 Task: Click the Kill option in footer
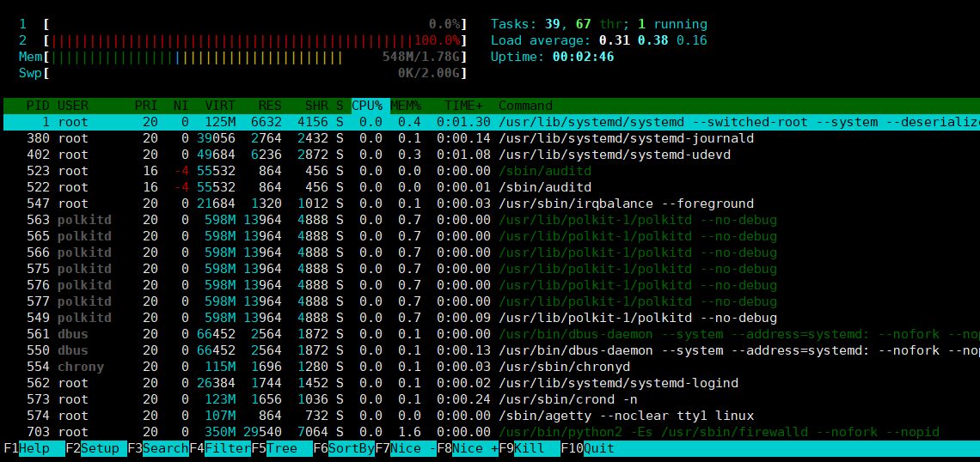click(530, 448)
